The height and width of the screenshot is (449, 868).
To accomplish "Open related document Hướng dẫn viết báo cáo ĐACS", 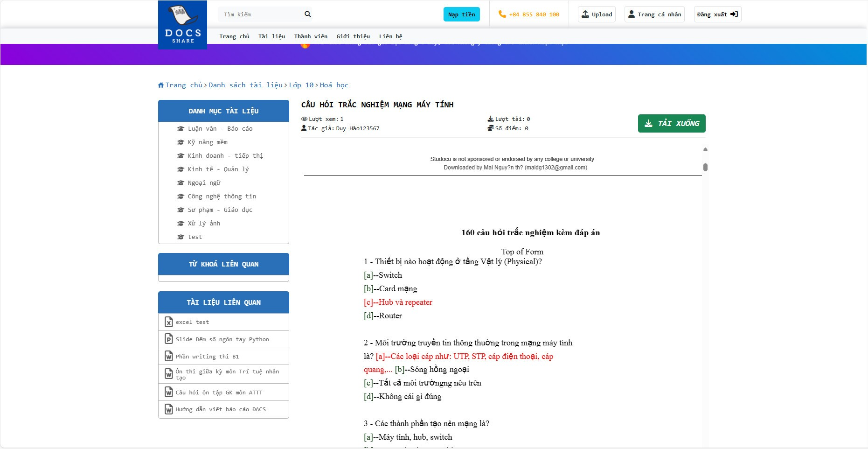I will 221,409.
